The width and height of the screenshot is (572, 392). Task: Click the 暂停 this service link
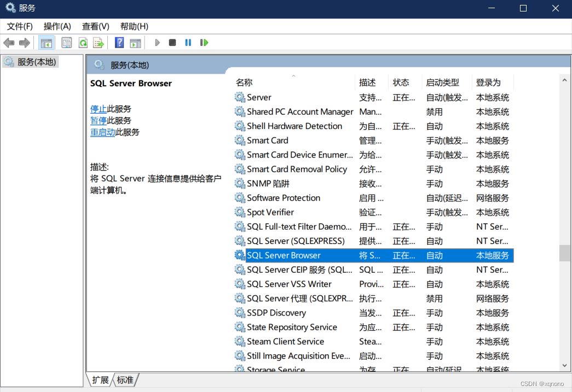[99, 121]
